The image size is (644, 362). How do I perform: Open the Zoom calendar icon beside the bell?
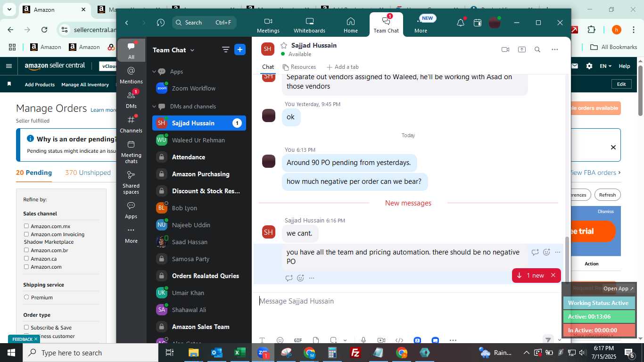478,23
